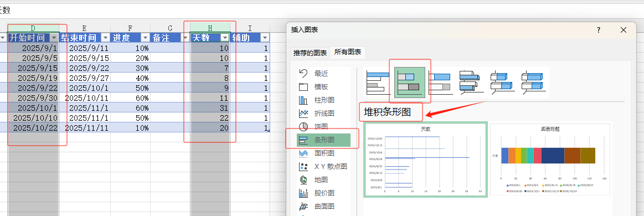This screenshot has height=216, width=644.
Task: Click the start date cell 2025/10/22
Action: [x=34, y=127]
